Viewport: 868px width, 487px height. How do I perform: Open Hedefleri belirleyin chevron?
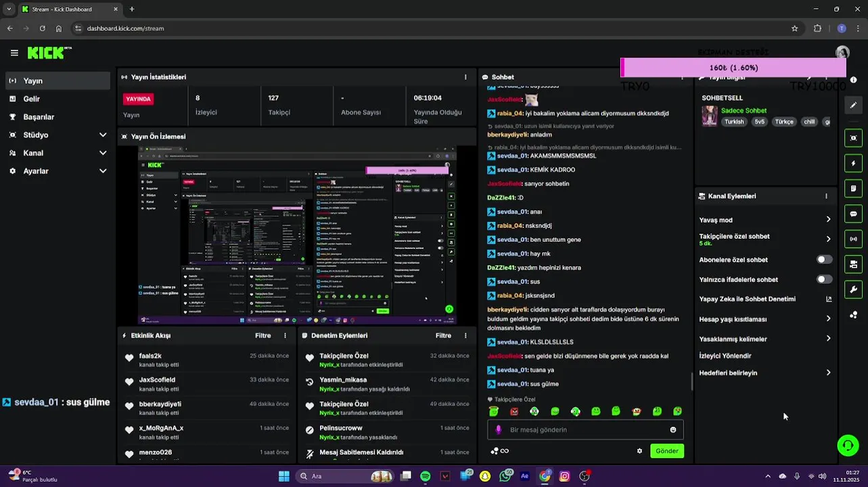829,373
